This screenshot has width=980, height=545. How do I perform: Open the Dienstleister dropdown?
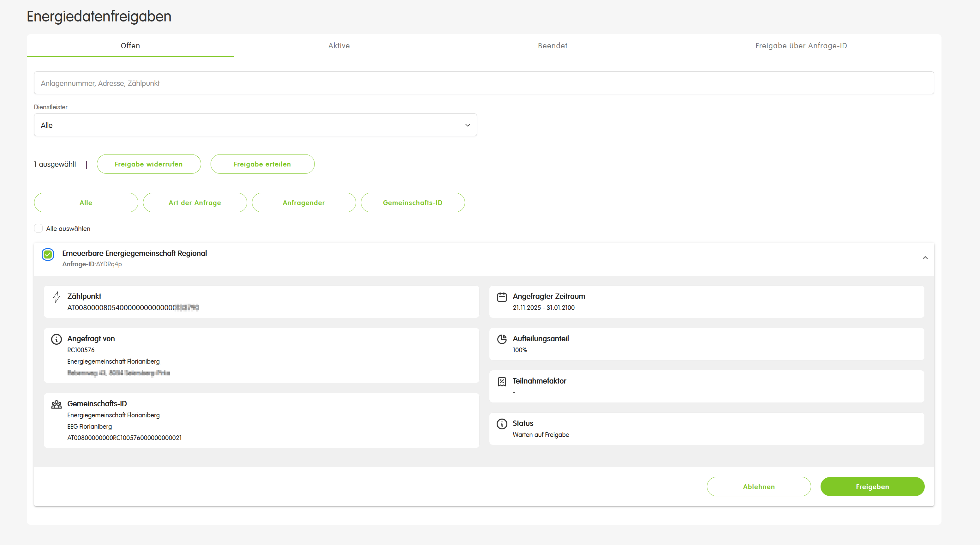click(x=255, y=125)
